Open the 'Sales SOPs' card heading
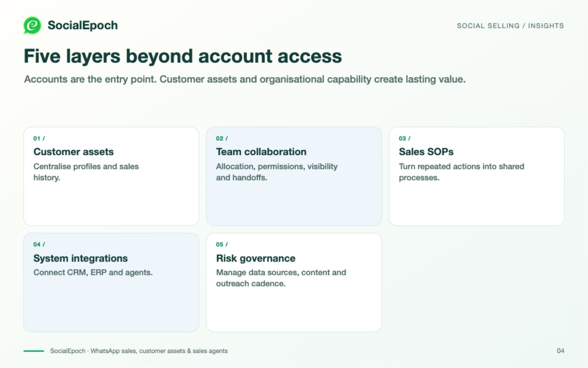588x368 pixels. [x=426, y=152]
